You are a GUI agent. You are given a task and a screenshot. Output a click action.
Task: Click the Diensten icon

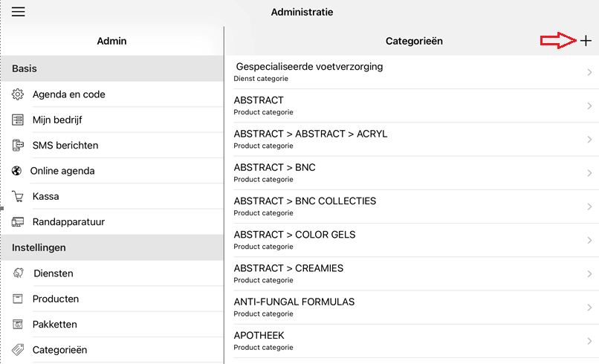pyautogui.click(x=18, y=273)
